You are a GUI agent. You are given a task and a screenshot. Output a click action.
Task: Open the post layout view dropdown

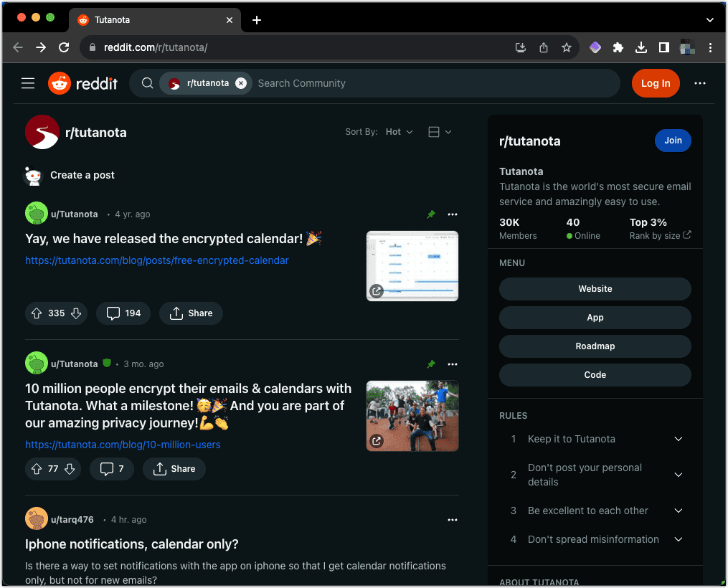(440, 132)
